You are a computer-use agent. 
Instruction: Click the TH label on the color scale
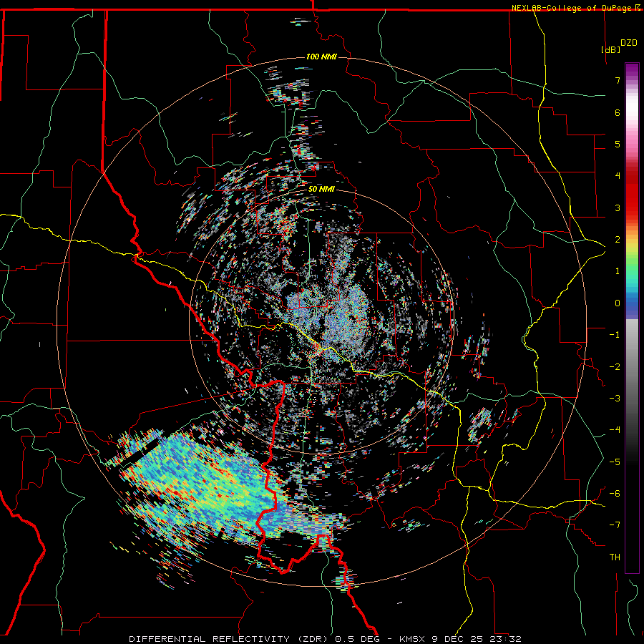pos(615,557)
